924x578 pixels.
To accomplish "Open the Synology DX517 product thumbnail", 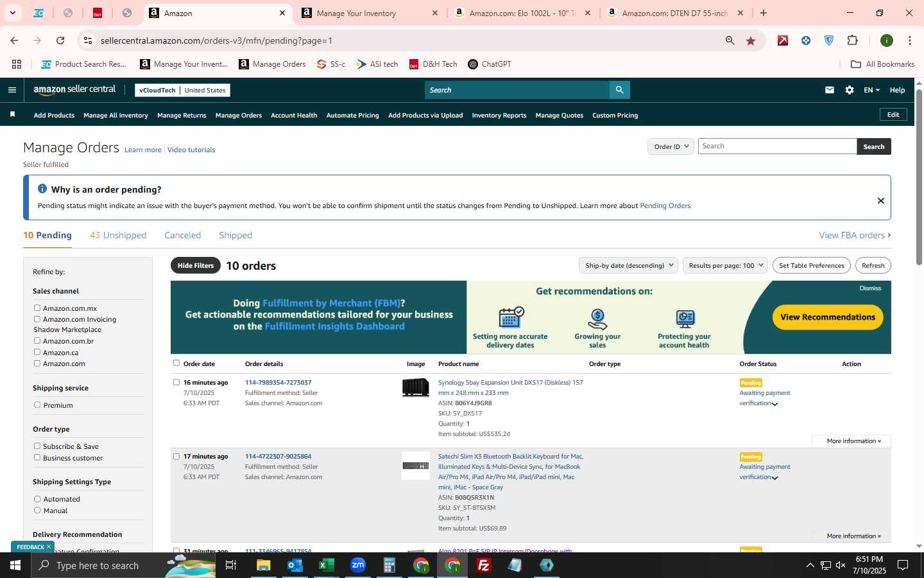I will tap(415, 388).
